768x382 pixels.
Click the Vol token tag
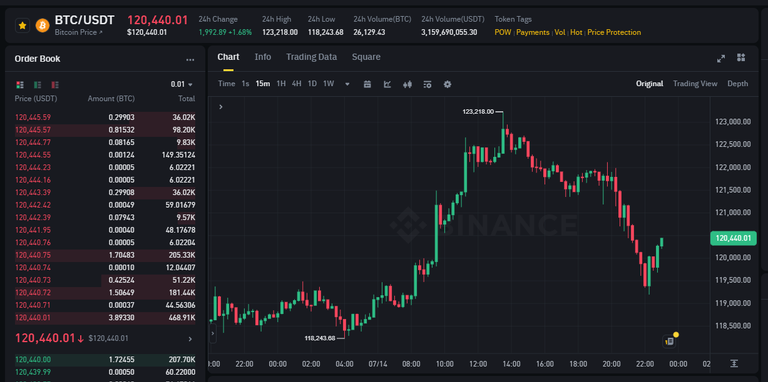tap(559, 32)
